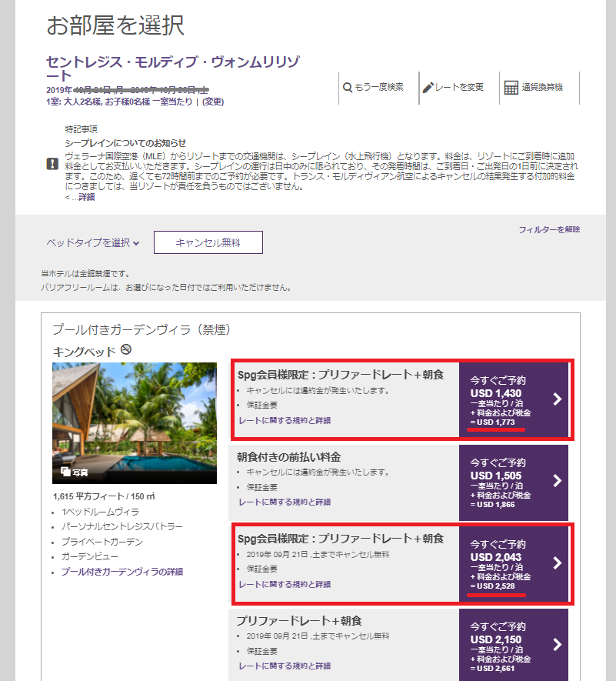
Task: Book now at USD 2,043 rate
Action: coord(514,564)
